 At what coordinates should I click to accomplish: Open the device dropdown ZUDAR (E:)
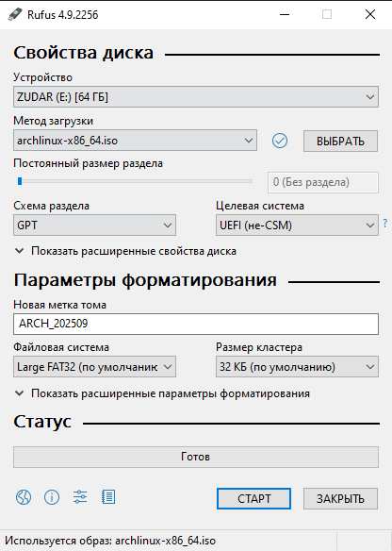196,96
